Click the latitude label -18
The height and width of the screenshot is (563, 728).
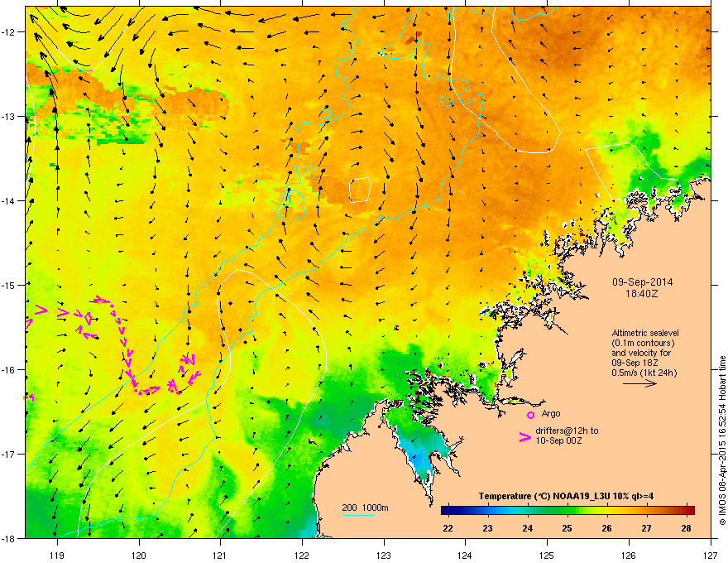[x=9, y=538]
